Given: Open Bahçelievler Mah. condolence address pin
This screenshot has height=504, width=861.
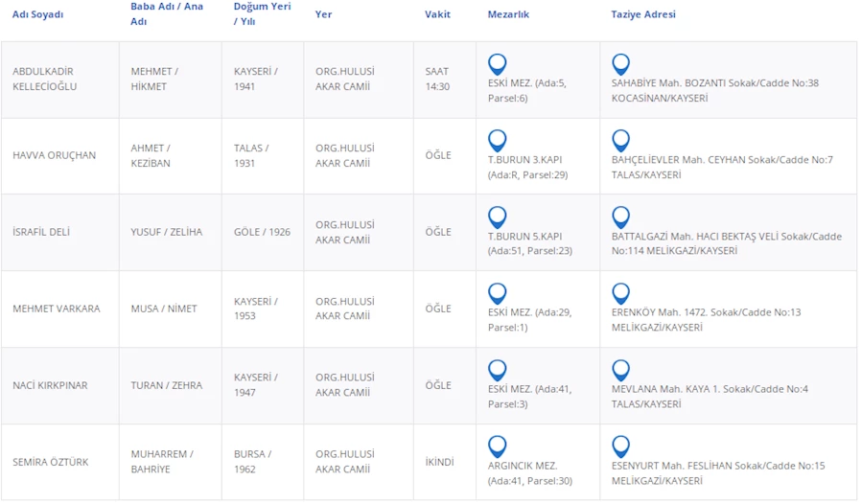Looking at the screenshot, I should coord(620,141).
